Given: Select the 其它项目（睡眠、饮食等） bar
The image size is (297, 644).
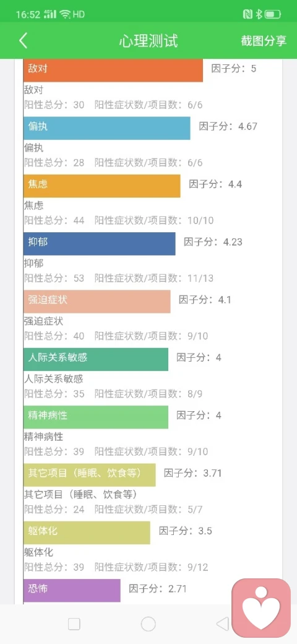Looking at the screenshot, I should [x=90, y=475].
